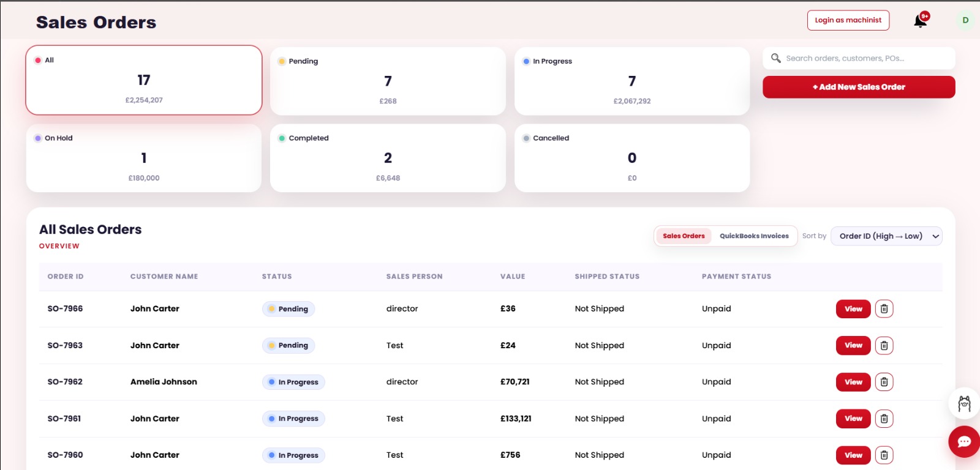980x470 pixels.
Task: Focus the search orders input field
Action: click(859, 58)
